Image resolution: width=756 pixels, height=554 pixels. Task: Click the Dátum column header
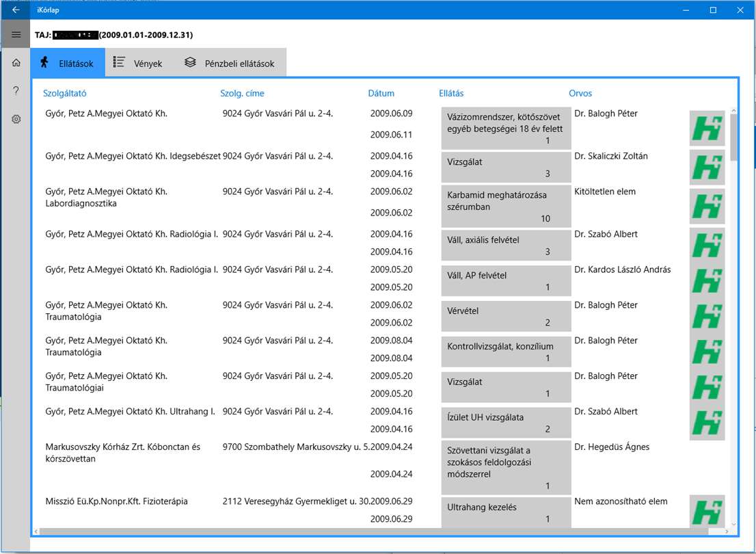coord(381,93)
